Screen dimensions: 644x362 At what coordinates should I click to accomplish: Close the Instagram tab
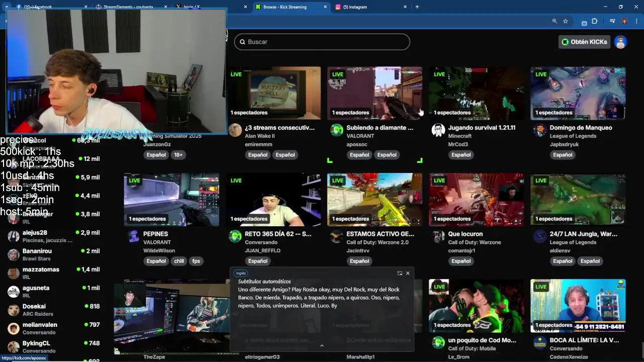405,7
